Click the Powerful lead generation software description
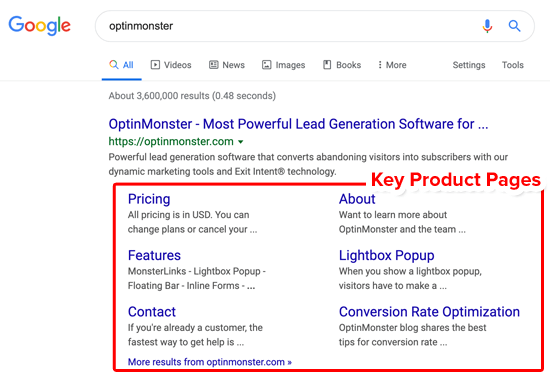550x377 pixels. click(x=308, y=164)
